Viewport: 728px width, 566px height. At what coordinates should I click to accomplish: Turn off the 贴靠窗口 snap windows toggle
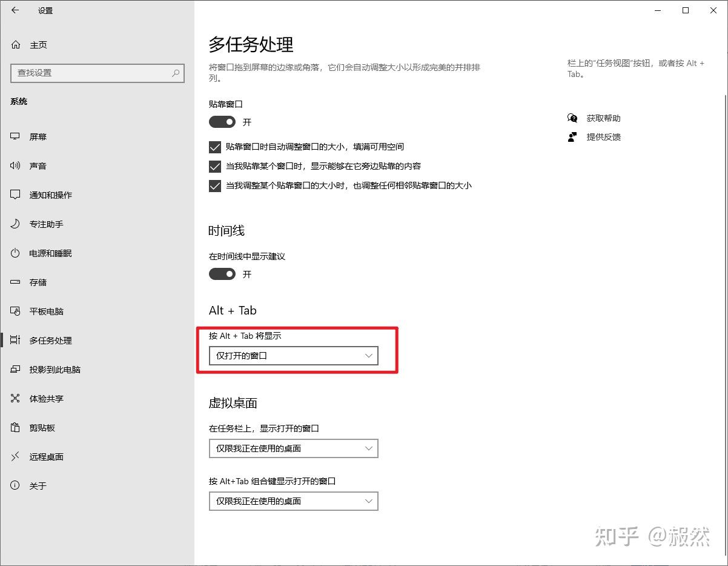pos(222,122)
